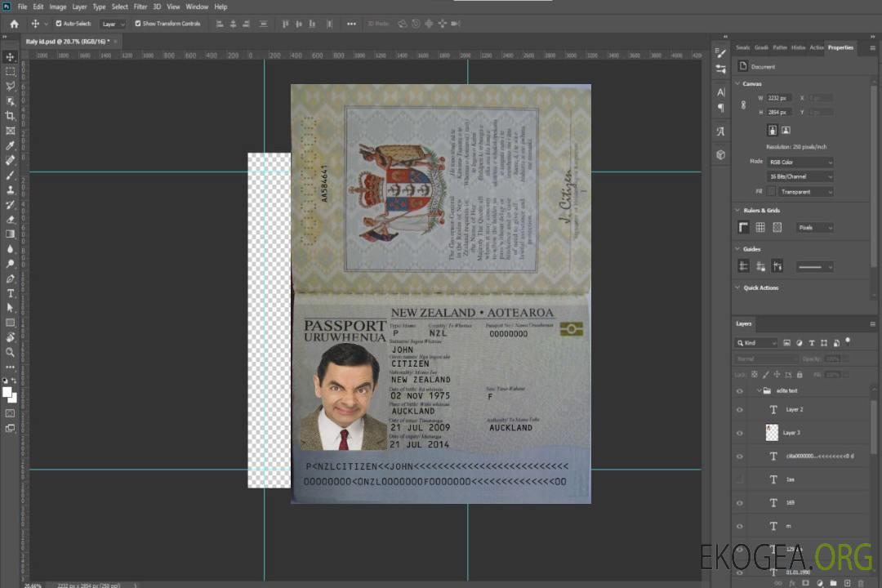Open the Window menu
882x588 pixels.
(197, 7)
